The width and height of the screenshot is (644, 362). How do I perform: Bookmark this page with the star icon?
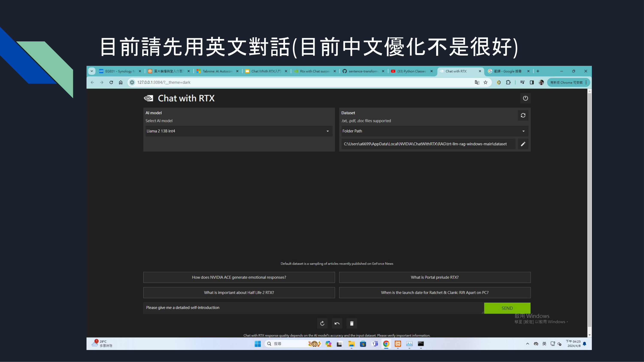(x=486, y=82)
